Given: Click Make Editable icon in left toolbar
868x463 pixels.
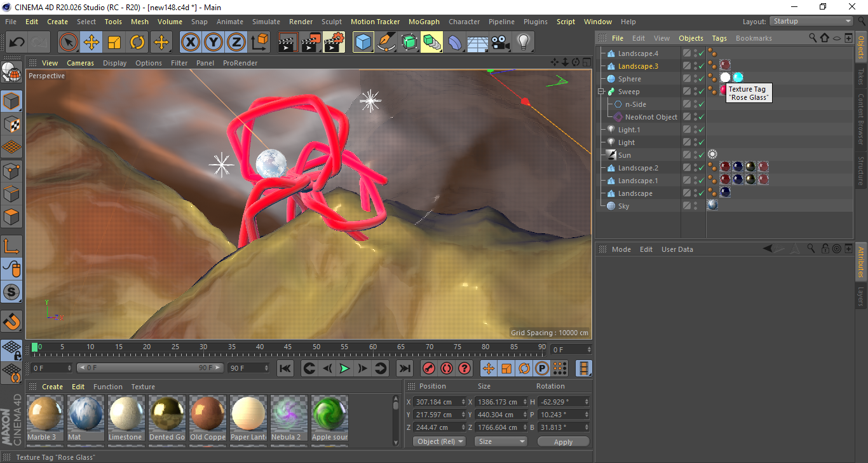Looking at the screenshot, I should click(x=11, y=74).
